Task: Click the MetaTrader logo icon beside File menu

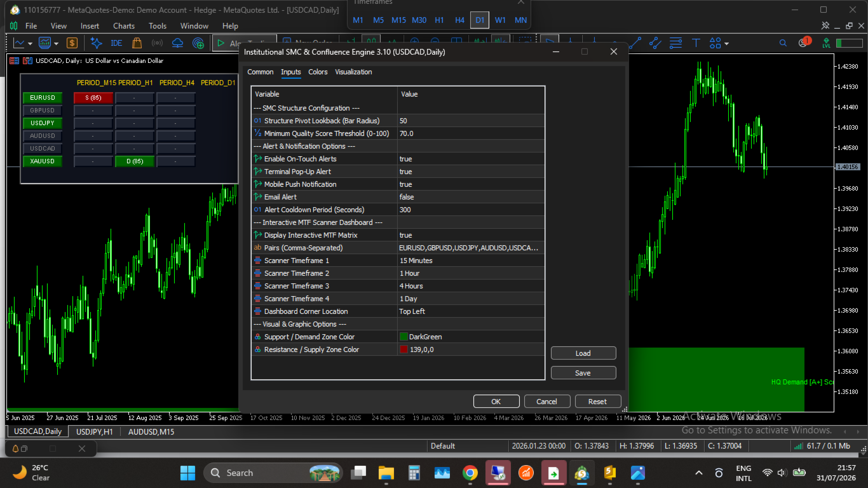Action: [13, 26]
